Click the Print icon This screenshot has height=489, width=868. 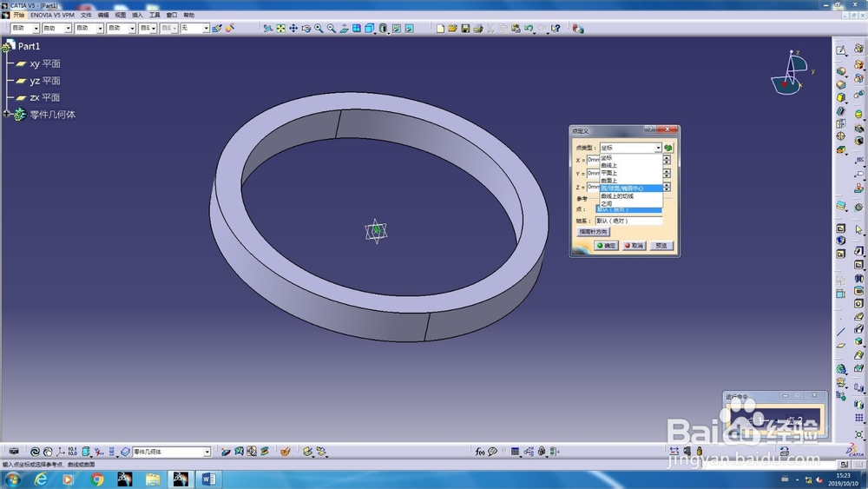click(x=477, y=29)
